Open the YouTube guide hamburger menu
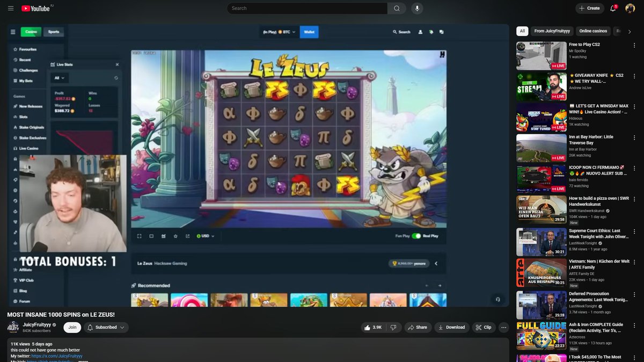 coord(11,8)
